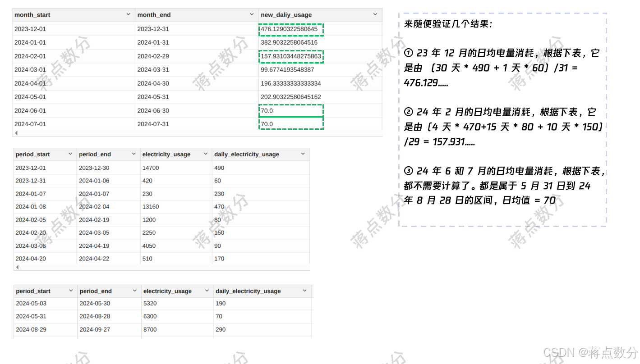The height and width of the screenshot is (364, 640).
Task: Open month_end column dropdown arrow
Action: pos(252,14)
